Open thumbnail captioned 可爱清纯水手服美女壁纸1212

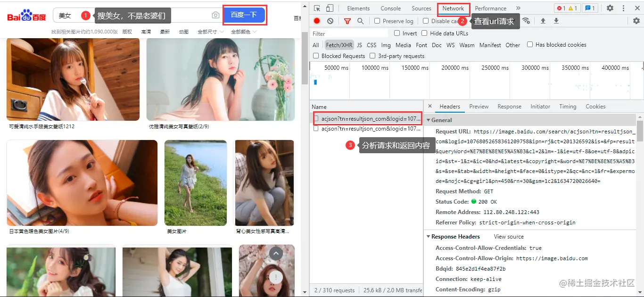coord(73,79)
